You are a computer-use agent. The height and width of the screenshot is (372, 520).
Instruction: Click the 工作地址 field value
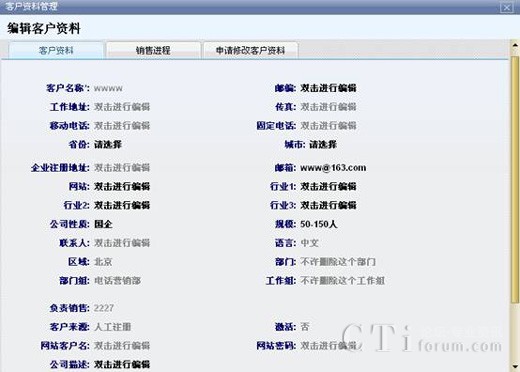click(122, 107)
